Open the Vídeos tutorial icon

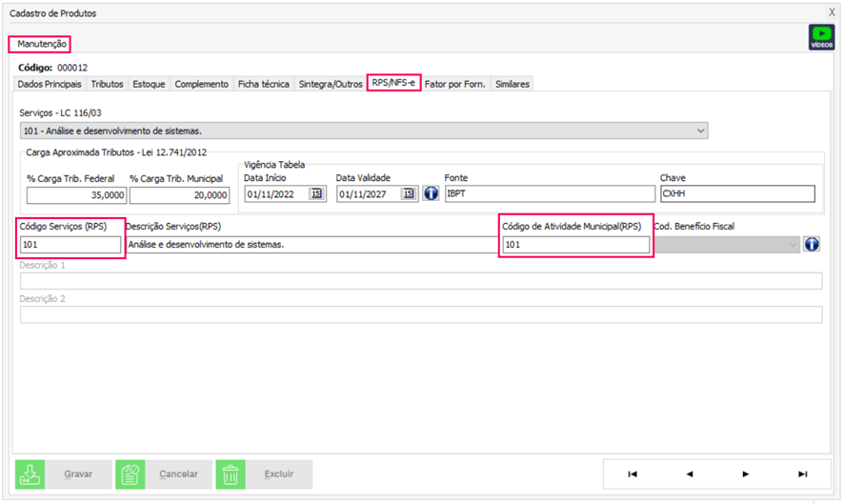[820, 37]
